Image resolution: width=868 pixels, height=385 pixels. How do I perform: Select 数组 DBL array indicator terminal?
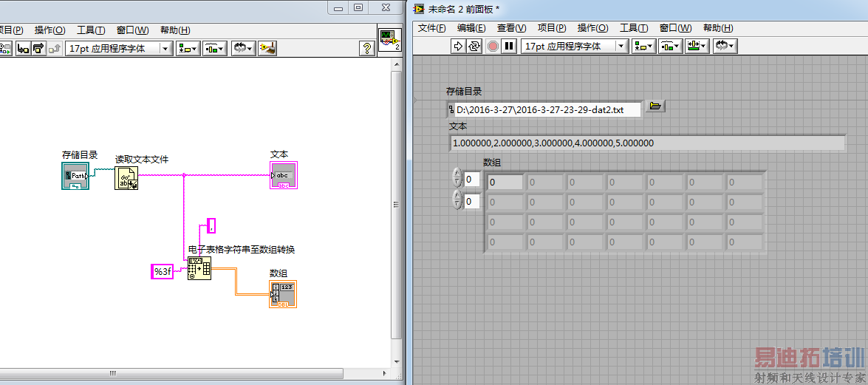[x=283, y=294]
